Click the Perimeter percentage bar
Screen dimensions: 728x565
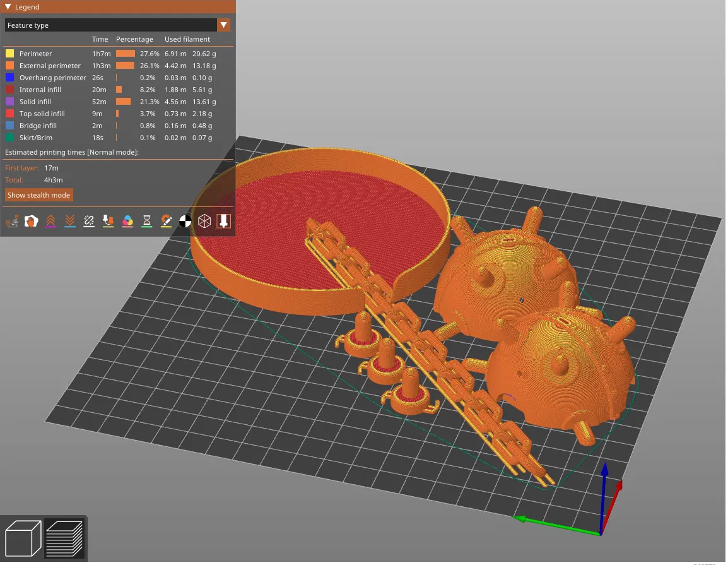click(x=126, y=54)
